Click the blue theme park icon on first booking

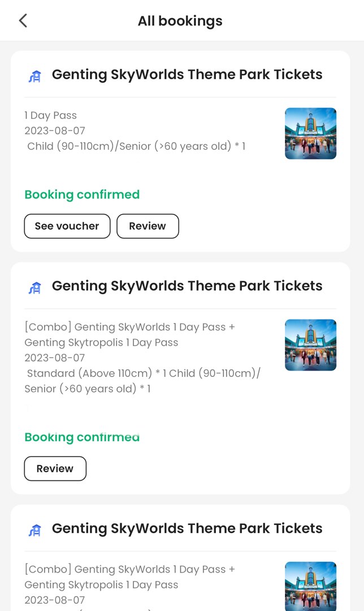point(35,75)
